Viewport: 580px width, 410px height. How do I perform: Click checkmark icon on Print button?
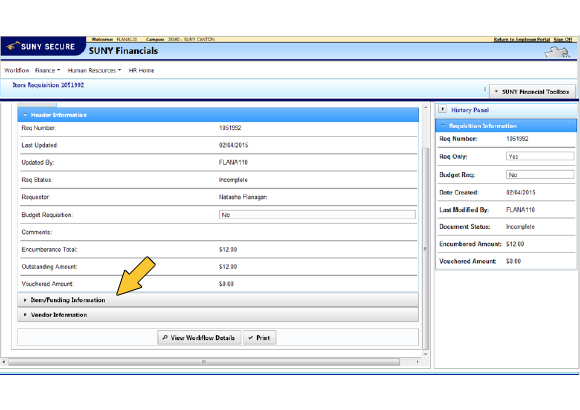251,337
